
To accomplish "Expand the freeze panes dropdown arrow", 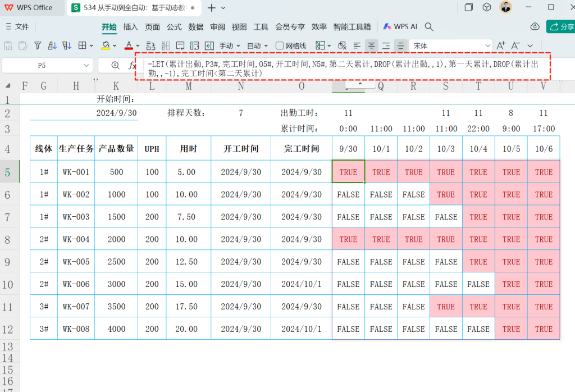I will [x=329, y=46].
